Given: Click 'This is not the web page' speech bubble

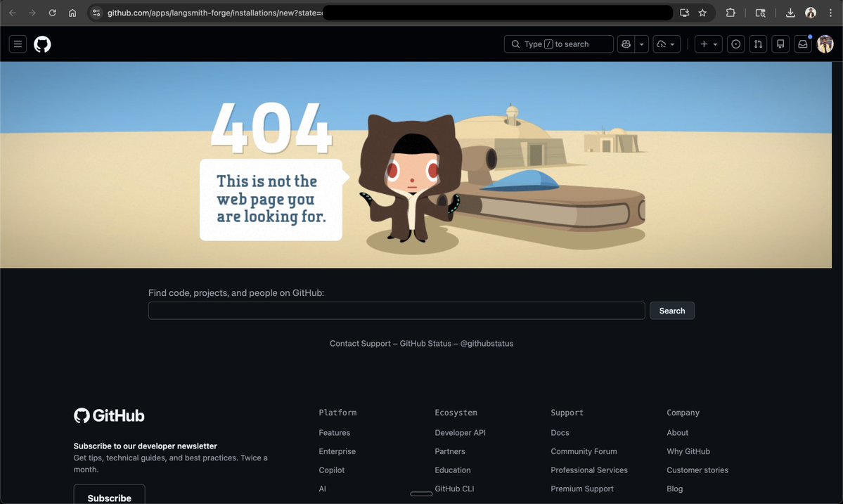Looking at the screenshot, I should coord(273,200).
